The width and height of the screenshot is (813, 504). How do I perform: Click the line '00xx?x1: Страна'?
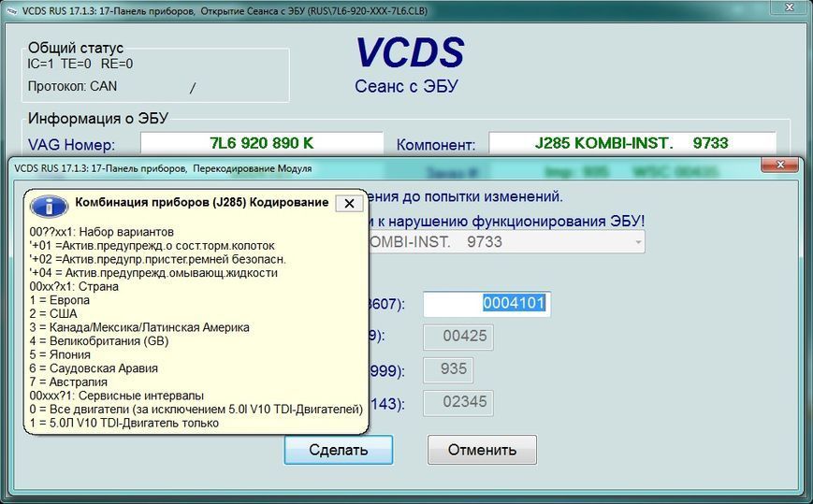[74, 286]
